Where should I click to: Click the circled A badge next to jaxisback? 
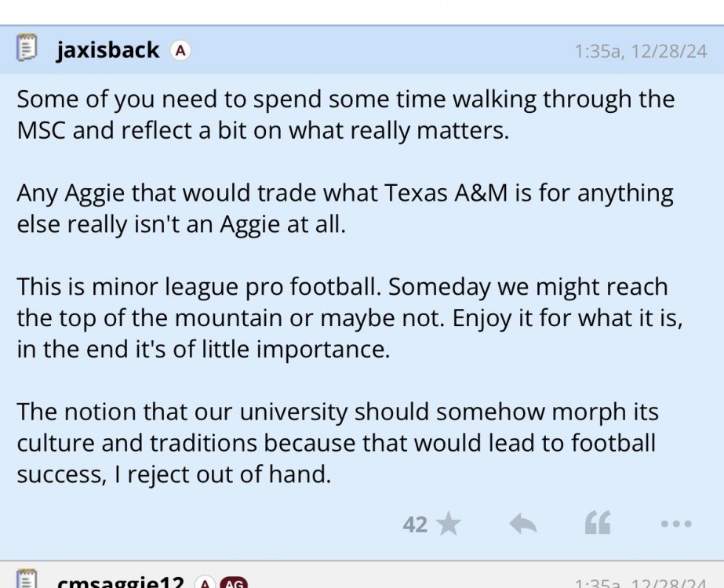(x=180, y=51)
